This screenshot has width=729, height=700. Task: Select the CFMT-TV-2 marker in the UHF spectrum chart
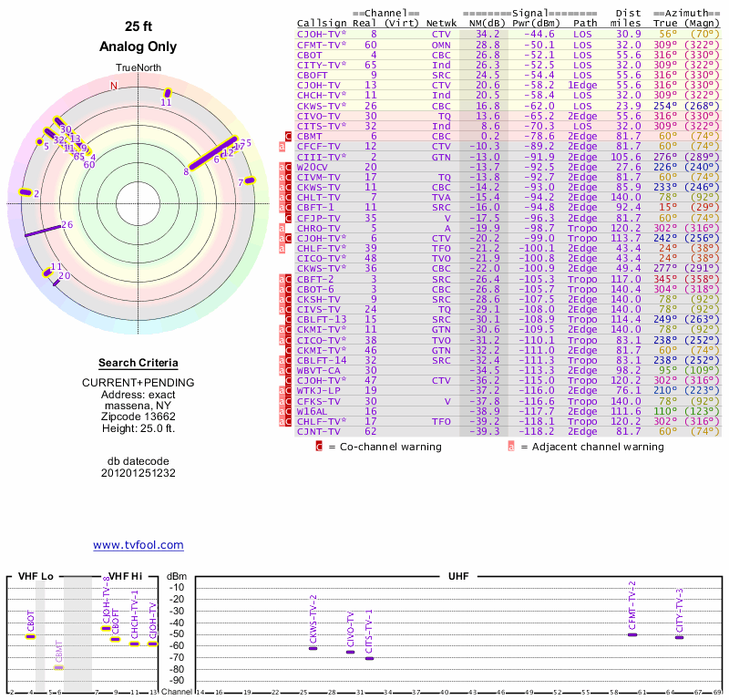[632, 634]
